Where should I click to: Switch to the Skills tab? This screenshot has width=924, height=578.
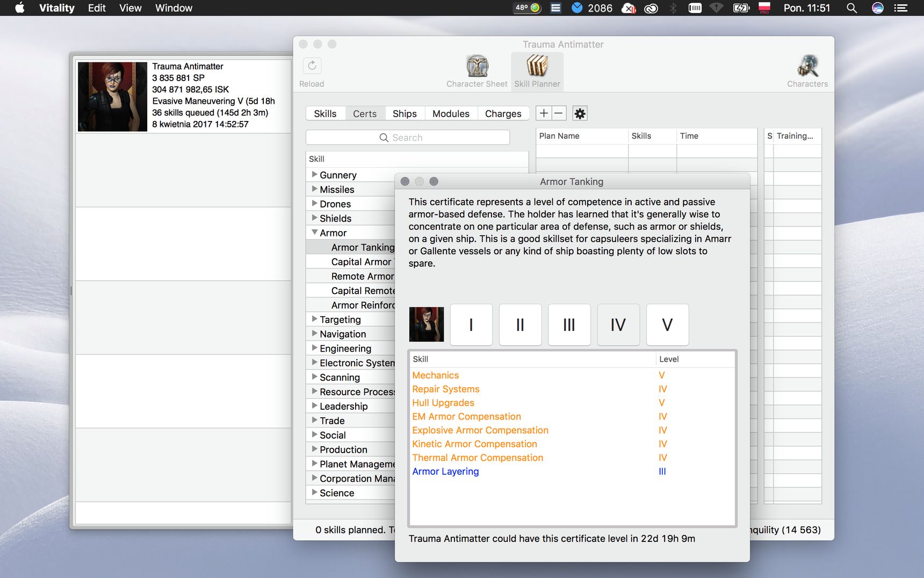click(325, 113)
